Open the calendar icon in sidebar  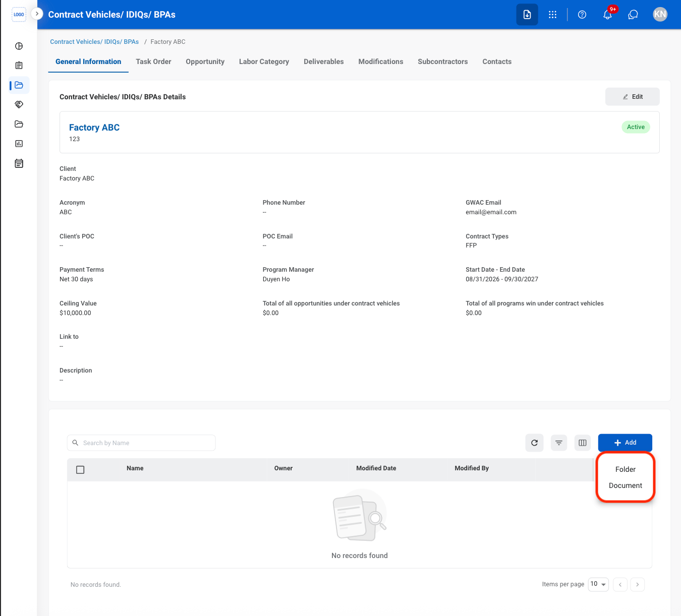click(x=19, y=163)
